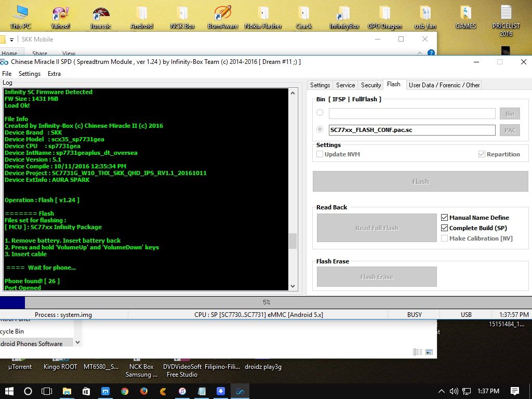532x399 pixels.
Task: Toggle Repartition checkbox
Action: pyautogui.click(x=482, y=154)
